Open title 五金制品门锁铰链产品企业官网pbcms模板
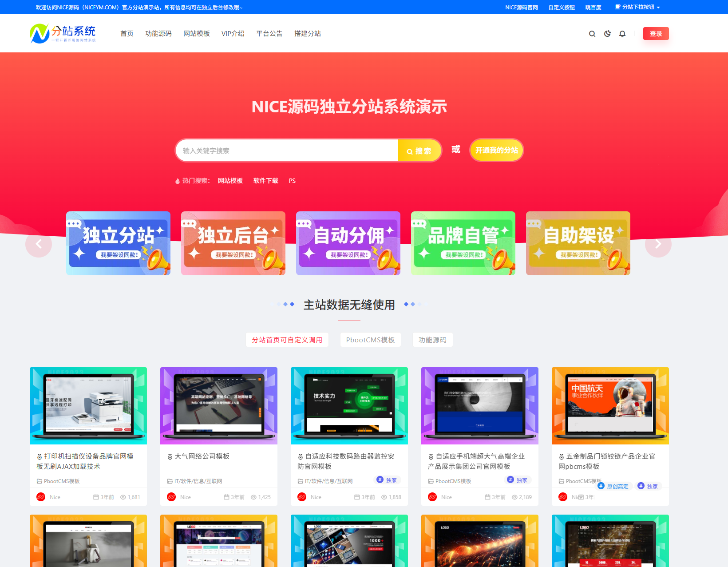The image size is (728, 567). [x=607, y=461]
